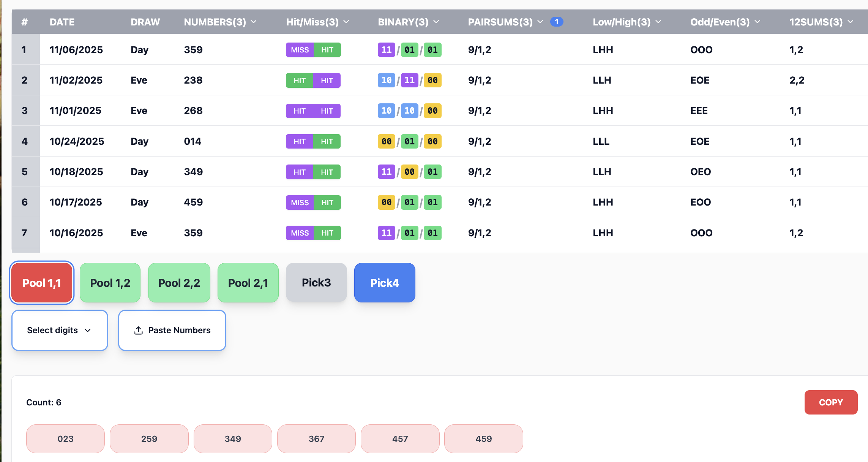The width and height of the screenshot is (868, 462).
Task: Click the MISS badge in row 6
Action: pyautogui.click(x=300, y=203)
